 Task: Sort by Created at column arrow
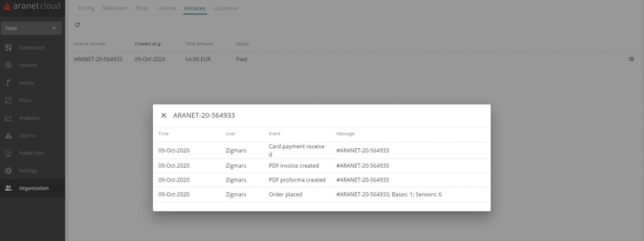click(159, 44)
